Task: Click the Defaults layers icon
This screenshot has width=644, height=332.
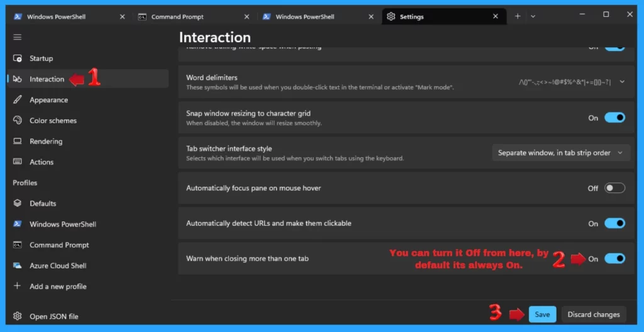Action: tap(17, 203)
